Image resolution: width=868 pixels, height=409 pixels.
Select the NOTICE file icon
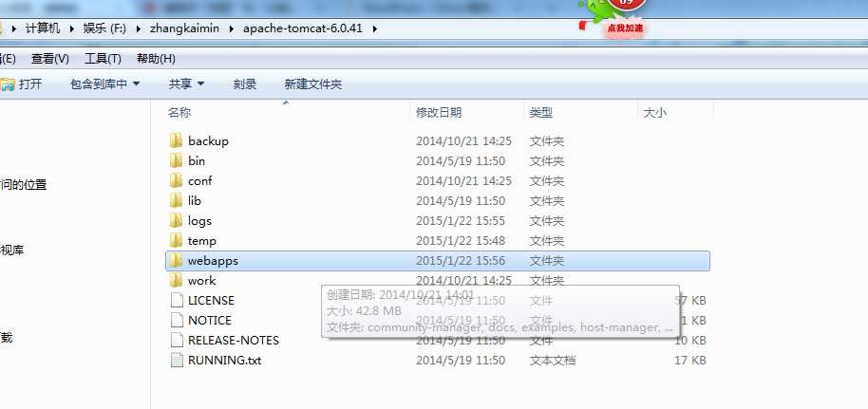pyautogui.click(x=176, y=321)
